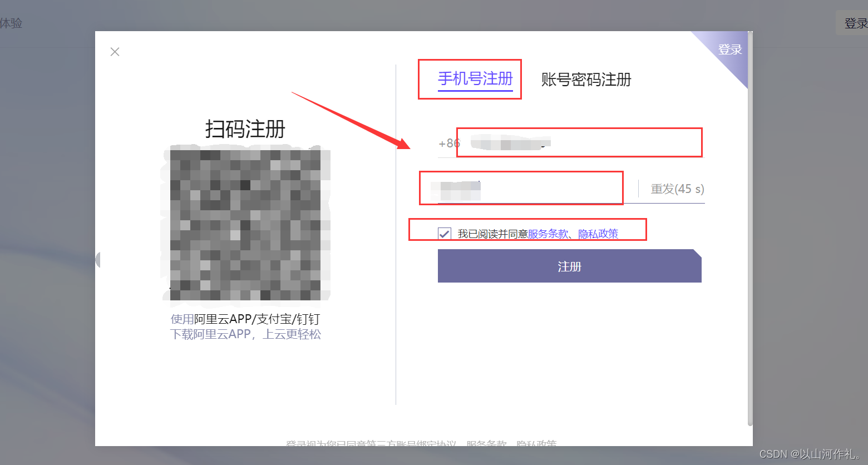Open the 隐私政策 link beside the checkbox
This screenshot has width=868, height=465.
(598, 234)
